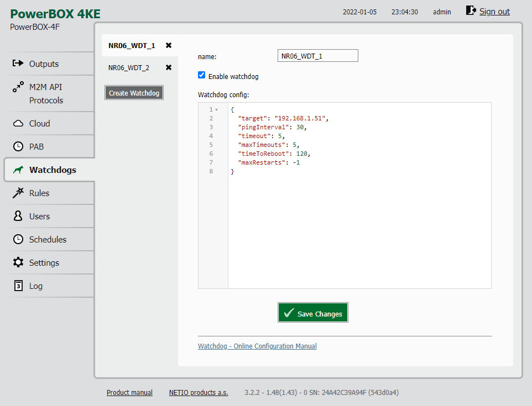Viewport: 532px width, 406px height.
Task: Open the Product manual link in footer
Action: 129,393
